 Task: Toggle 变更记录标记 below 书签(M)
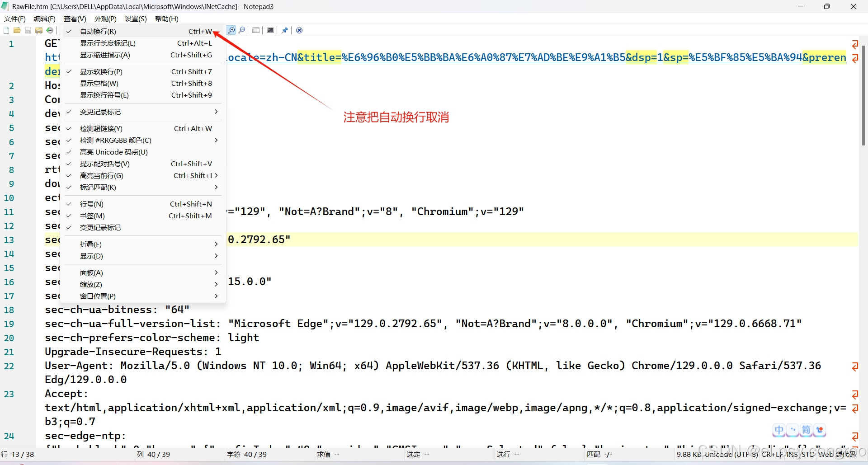143,227
